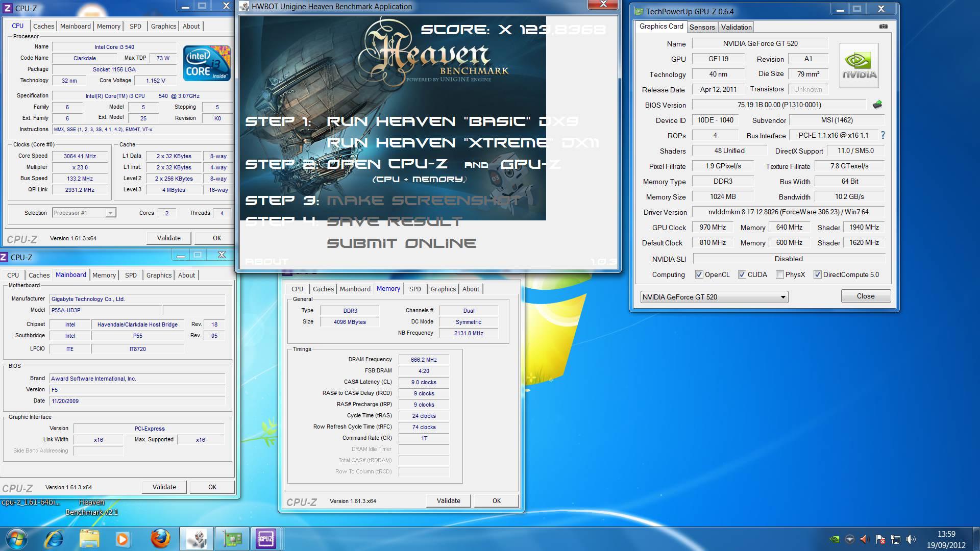Click ABOUT in the Heaven app

266,261
